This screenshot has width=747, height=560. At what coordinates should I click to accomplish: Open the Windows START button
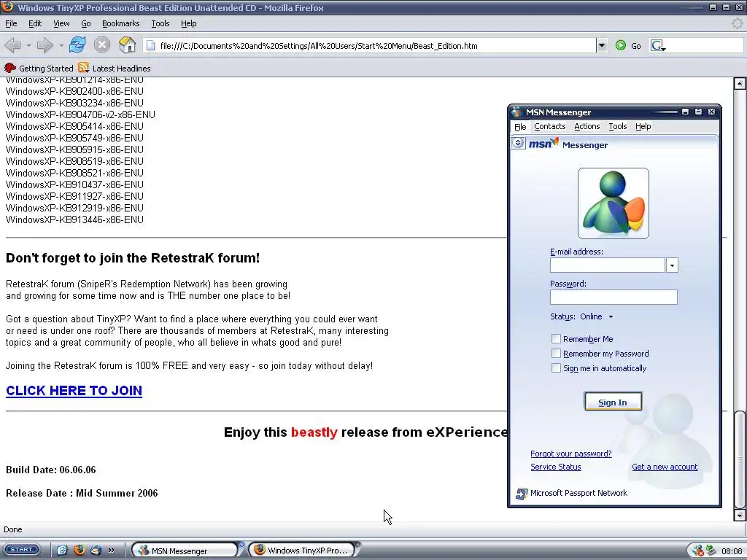(x=21, y=550)
